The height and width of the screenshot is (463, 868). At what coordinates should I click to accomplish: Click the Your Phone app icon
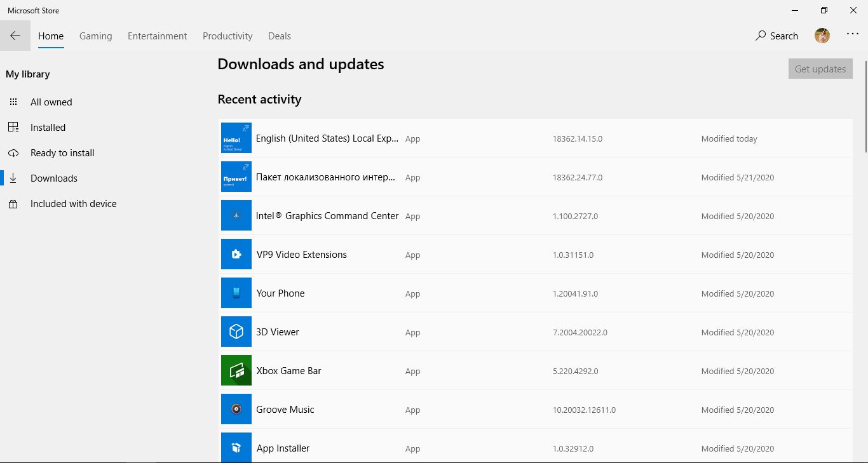pos(236,293)
